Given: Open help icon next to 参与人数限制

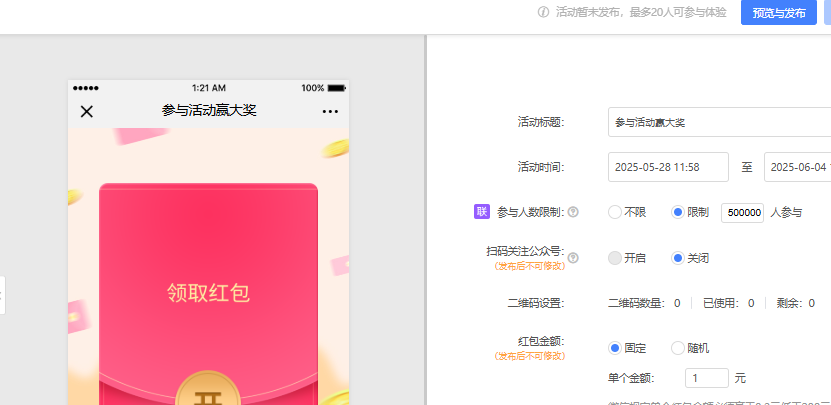Looking at the screenshot, I should click(573, 212).
